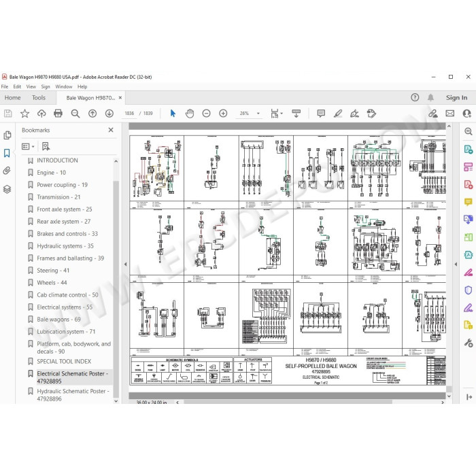
Task: Open the layers panel icon
Action: click(x=7, y=189)
